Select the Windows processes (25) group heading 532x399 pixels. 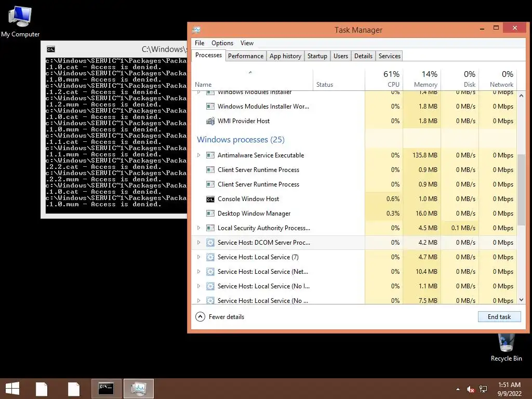pyautogui.click(x=241, y=139)
